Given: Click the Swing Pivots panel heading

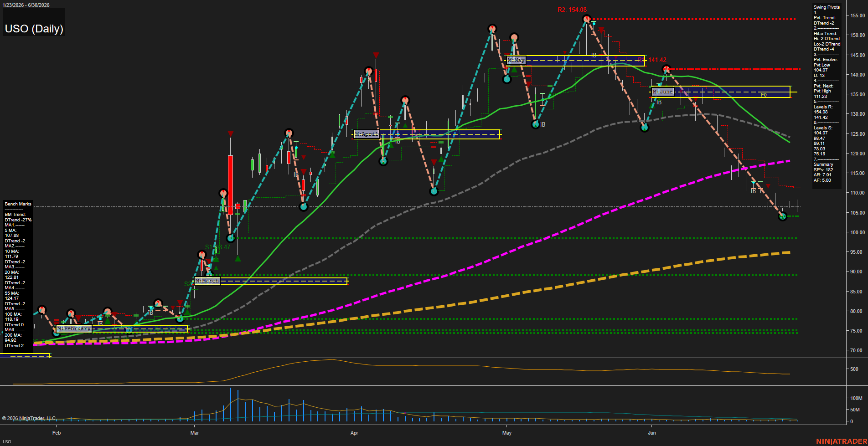Looking at the screenshot, I should 827,7.
